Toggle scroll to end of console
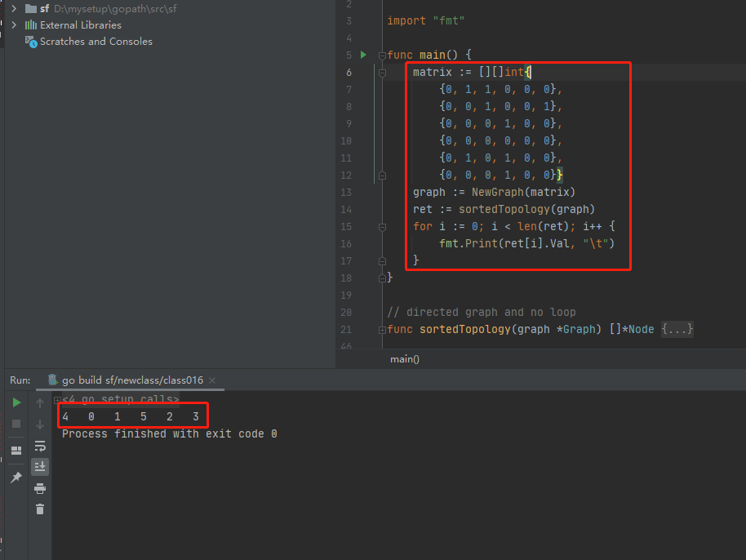The width and height of the screenshot is (746, 560). pyautogui.click(x=40, y=467)
